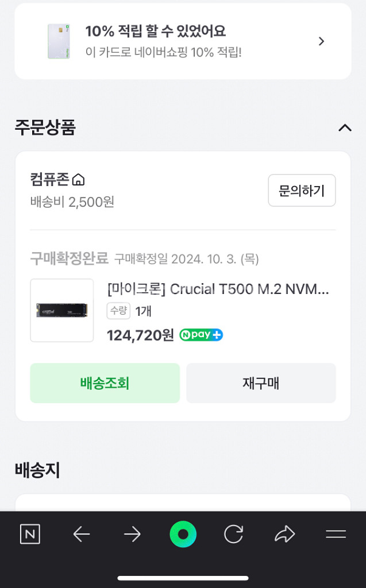Tap the 이 카드로 네이버쇼핑 10% 적립 text
366x588 pixels.
tap(163, 52)
